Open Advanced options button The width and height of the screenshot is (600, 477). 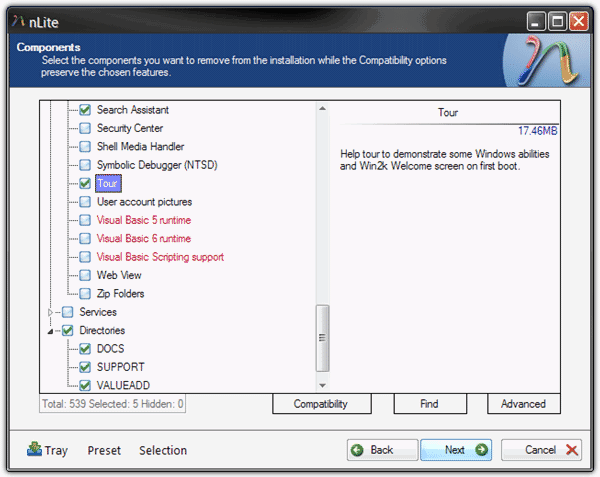click(523, 404)
